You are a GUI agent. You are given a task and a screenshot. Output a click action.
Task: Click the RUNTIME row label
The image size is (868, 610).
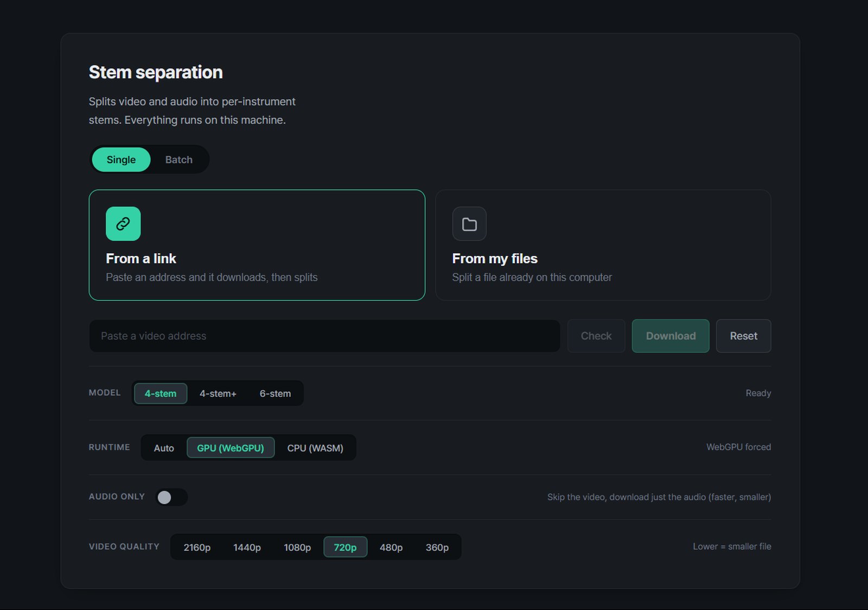(x=110, y=447)
